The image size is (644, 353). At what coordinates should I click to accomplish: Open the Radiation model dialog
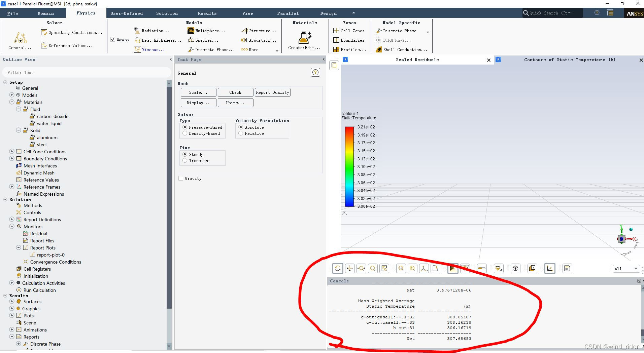pos(152,31)
